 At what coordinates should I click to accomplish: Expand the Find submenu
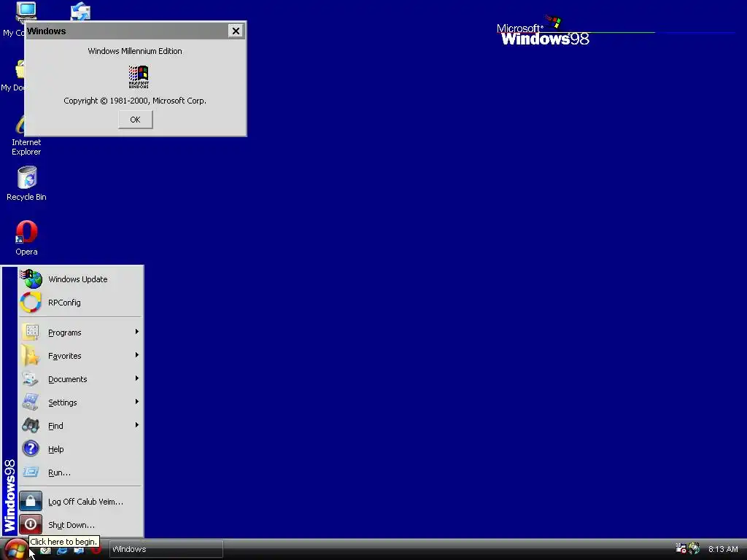coord(81,425)
